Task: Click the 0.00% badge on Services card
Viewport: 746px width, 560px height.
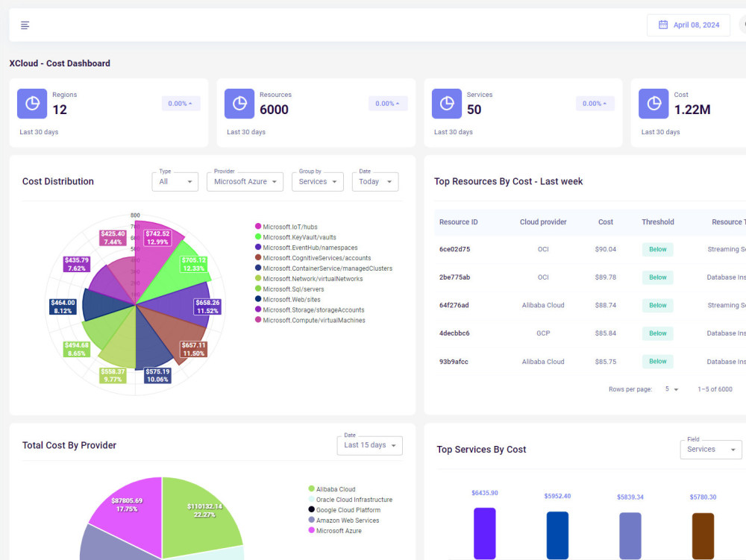Action: click(595, 104)
